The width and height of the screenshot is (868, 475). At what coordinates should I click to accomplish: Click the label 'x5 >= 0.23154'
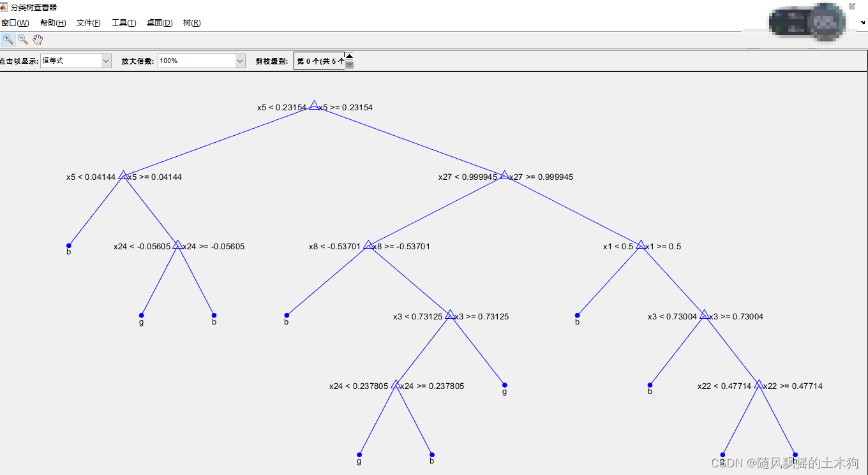pos(346,108)
